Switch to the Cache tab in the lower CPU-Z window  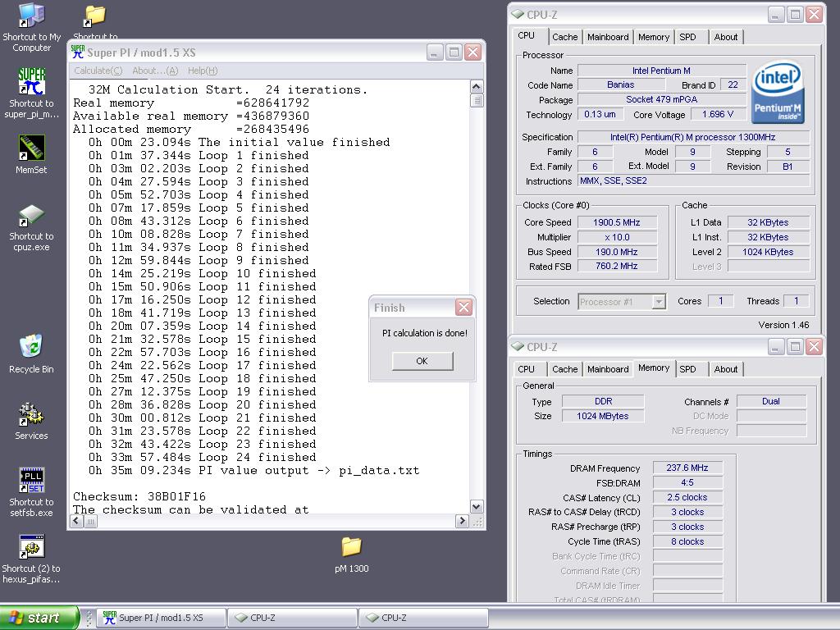tap(564, 369)
